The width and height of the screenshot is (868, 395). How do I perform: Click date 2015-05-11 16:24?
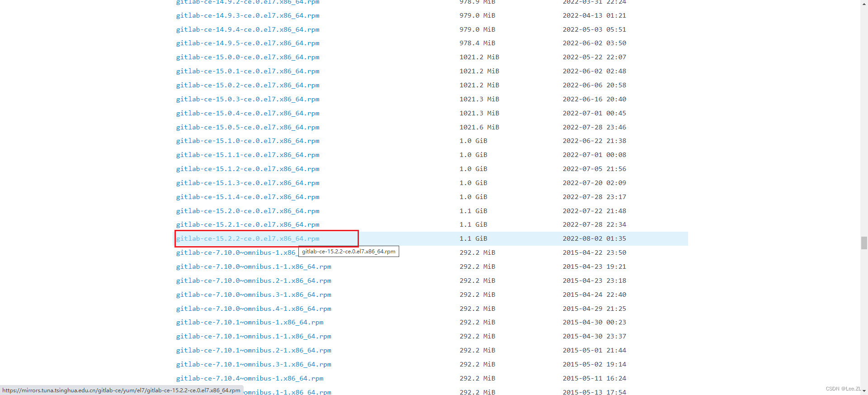coord(594,378)
